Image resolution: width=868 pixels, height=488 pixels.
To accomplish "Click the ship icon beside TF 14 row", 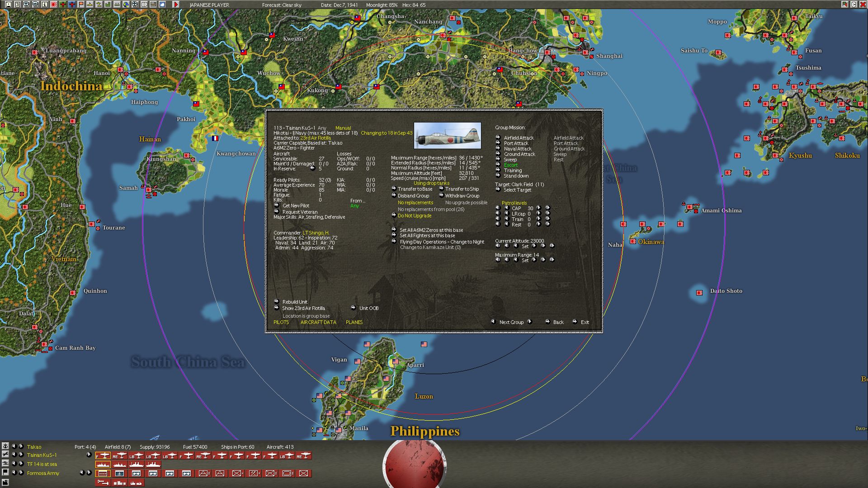I will point(5,464).
